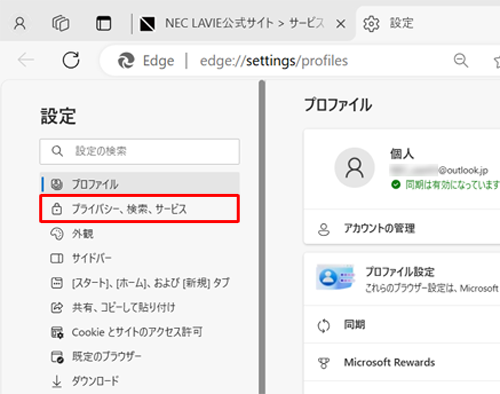Open サイドバー settings

(139, 258)
